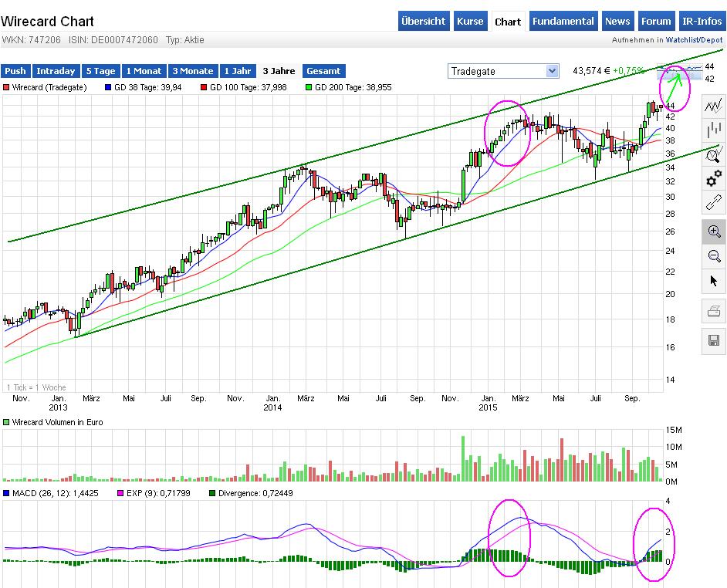Viewport: 727px width, 588px height.
Task: Click the blue GD 38 Tage legend swatch
Action: pyautogui.click(x=108, y=87)
